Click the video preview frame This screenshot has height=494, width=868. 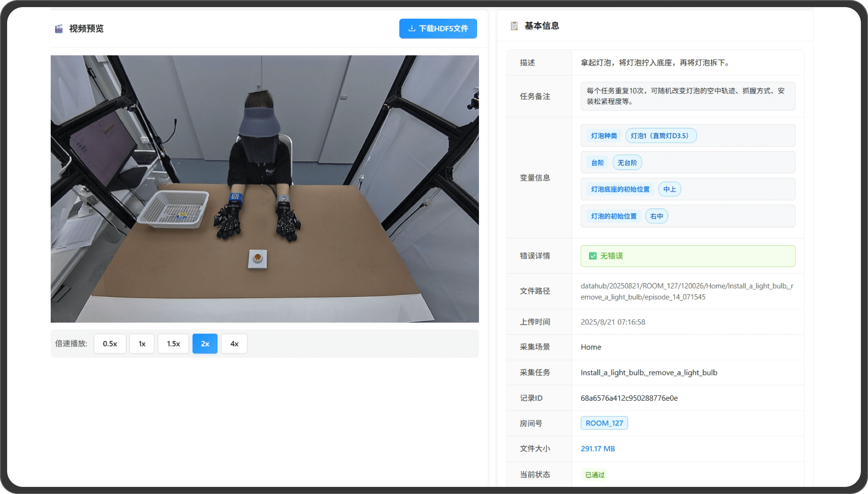(265, 189)
